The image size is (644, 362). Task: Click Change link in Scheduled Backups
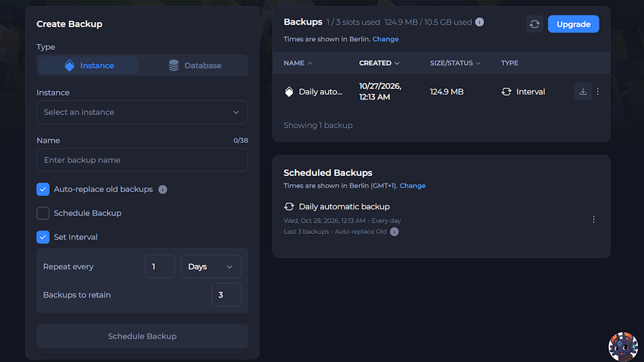point(412,186)
